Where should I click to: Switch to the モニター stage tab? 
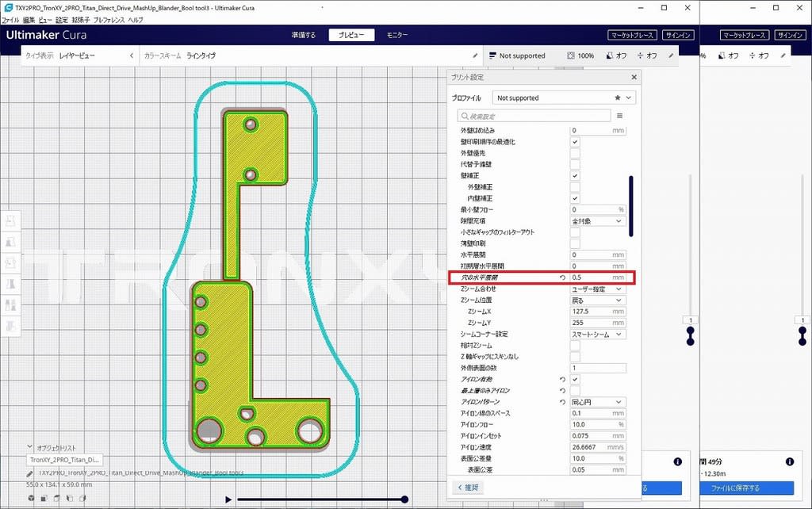397,35
